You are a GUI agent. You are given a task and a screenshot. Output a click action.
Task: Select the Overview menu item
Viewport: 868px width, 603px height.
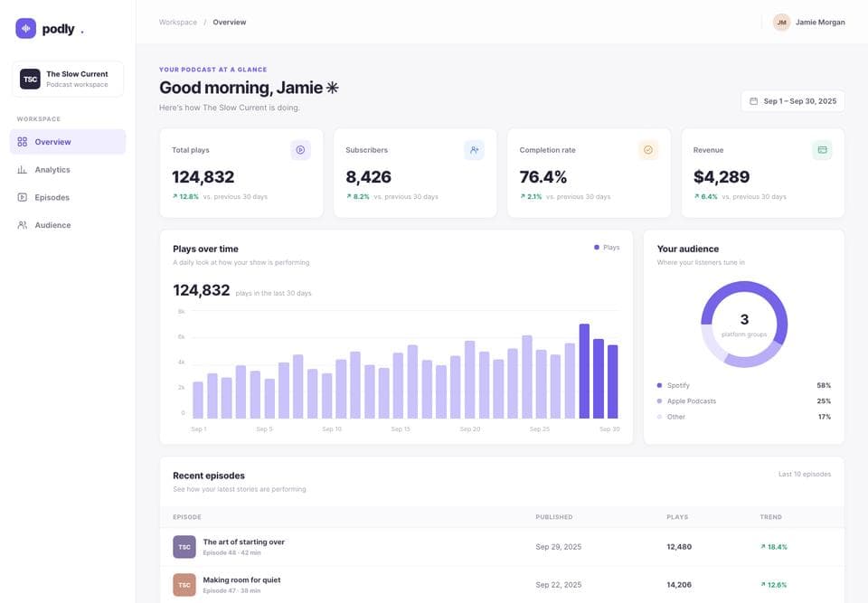pos(68,142)
